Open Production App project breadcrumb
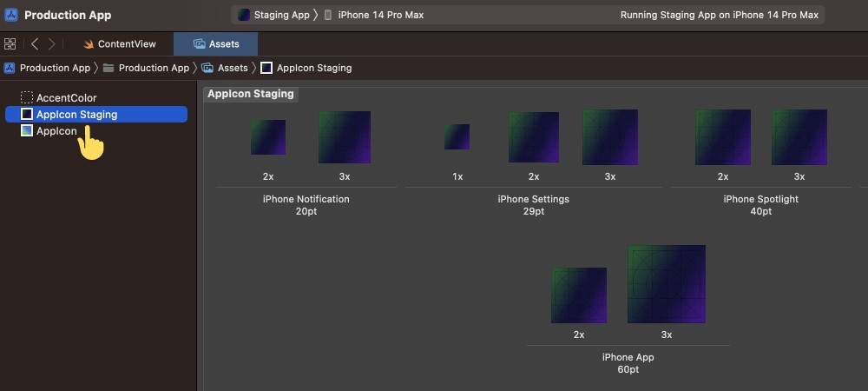Viewport: 868px width, 391px height. tap(47, 68)
